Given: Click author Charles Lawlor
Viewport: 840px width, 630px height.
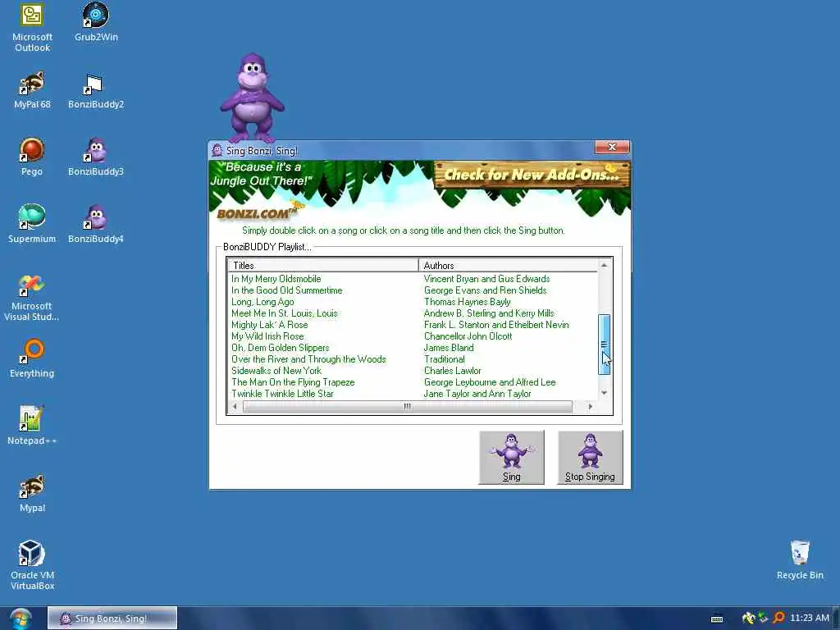Looking at the screenshot, I should (452, 371).
